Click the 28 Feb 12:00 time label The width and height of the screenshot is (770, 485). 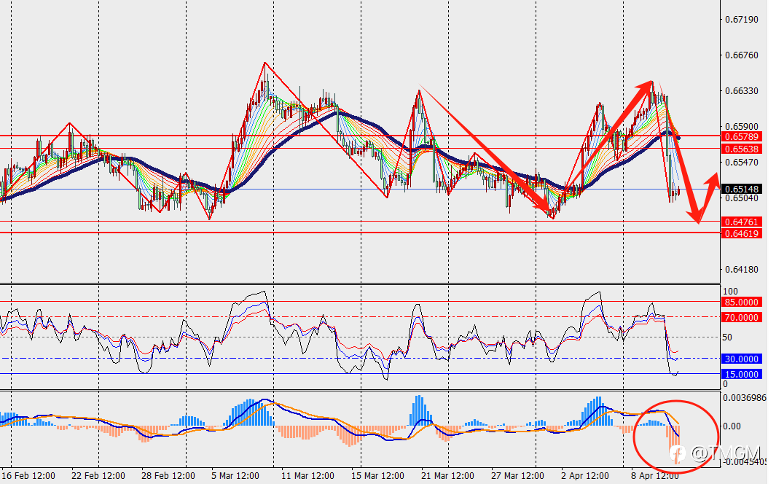(x=168, y=476)
